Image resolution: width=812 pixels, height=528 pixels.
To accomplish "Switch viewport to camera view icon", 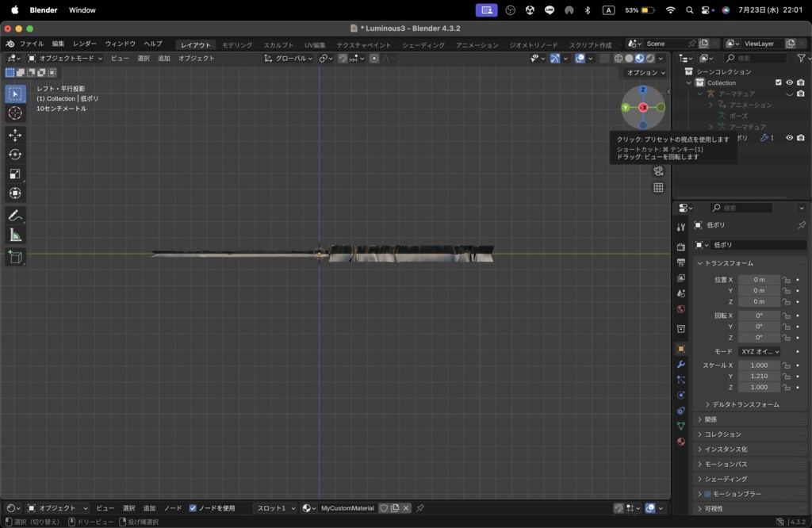I will (658, 170).
